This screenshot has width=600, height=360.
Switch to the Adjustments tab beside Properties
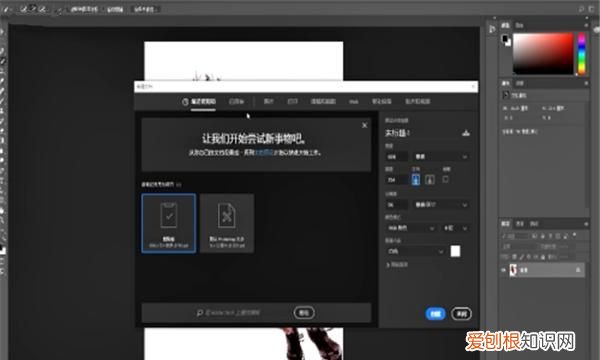(x=520, y=83)
